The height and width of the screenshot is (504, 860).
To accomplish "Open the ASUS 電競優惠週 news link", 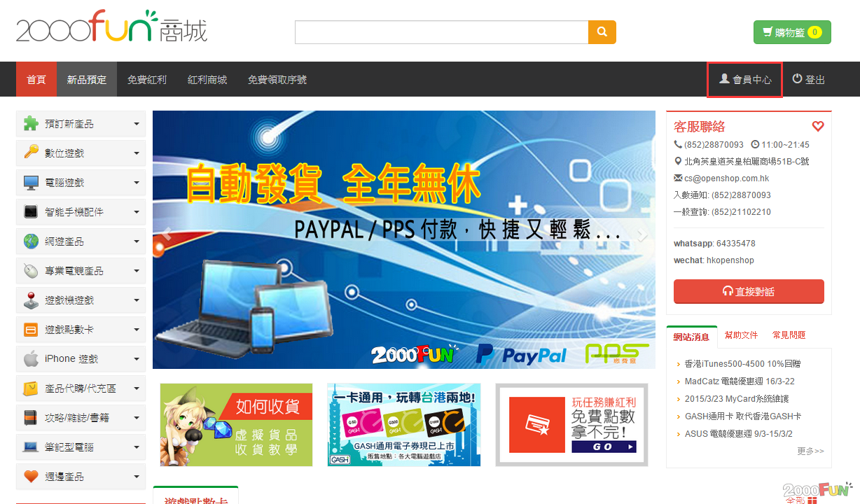I will [x=739, y=434].
